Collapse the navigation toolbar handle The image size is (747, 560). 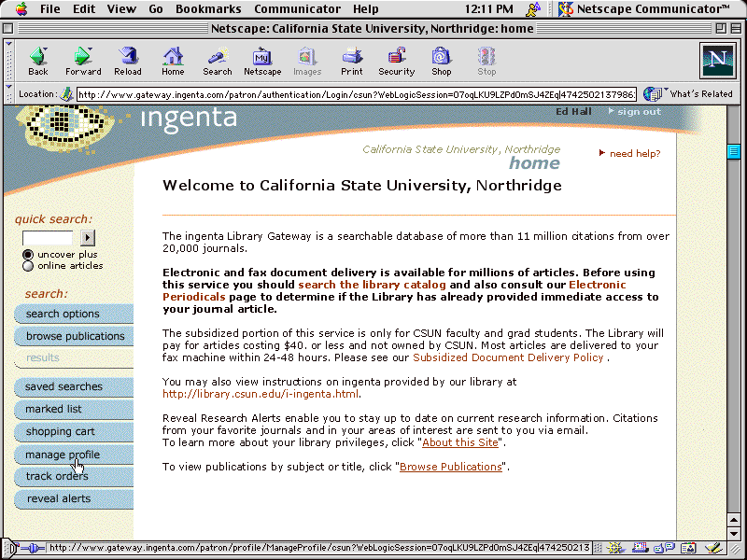(8, 61)
